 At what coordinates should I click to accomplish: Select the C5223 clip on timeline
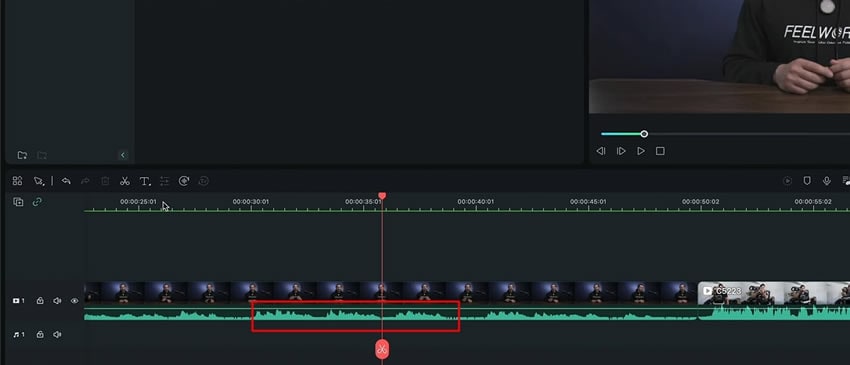tap(774, 300)
